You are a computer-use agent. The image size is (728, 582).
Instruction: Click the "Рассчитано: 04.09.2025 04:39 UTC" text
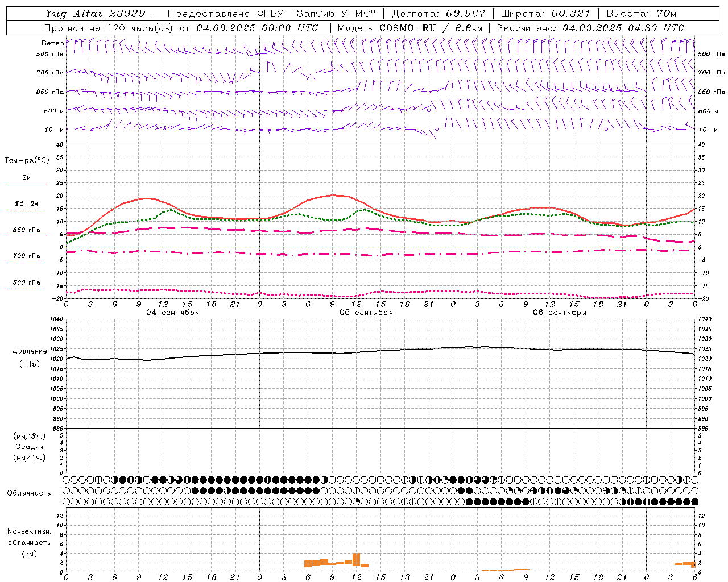pyautogui.click(x=590, y=28)
